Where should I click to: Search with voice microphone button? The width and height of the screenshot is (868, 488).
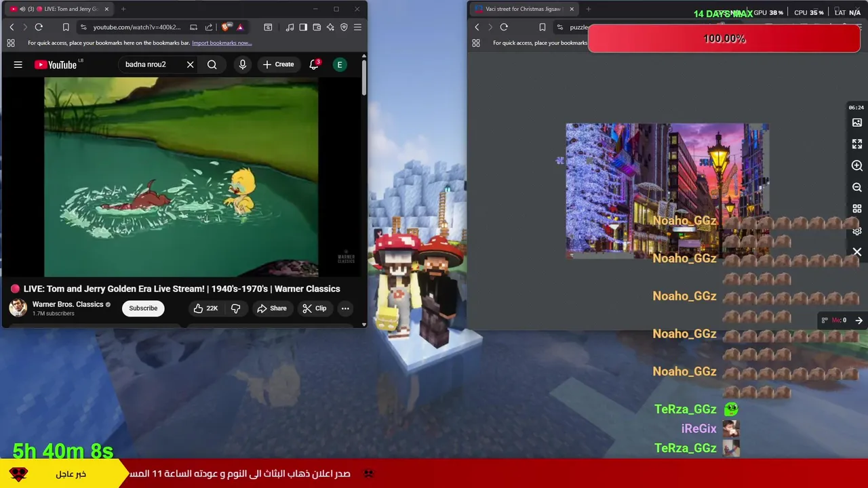[243, 64]
